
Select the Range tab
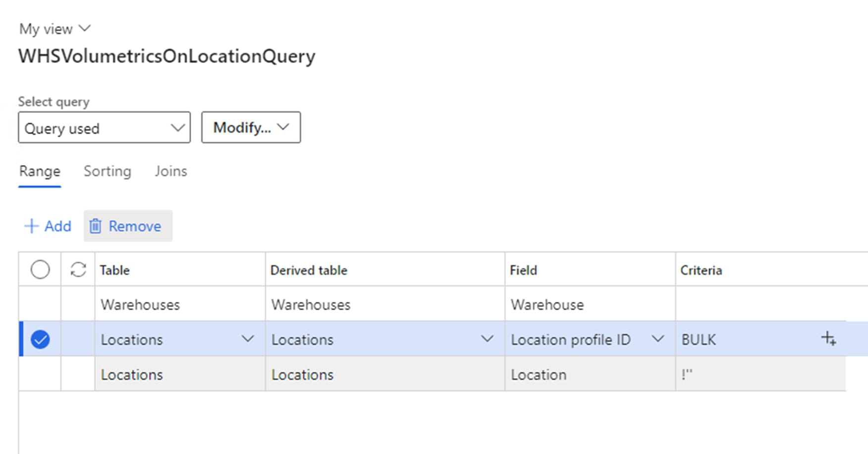tap(40, 171)
